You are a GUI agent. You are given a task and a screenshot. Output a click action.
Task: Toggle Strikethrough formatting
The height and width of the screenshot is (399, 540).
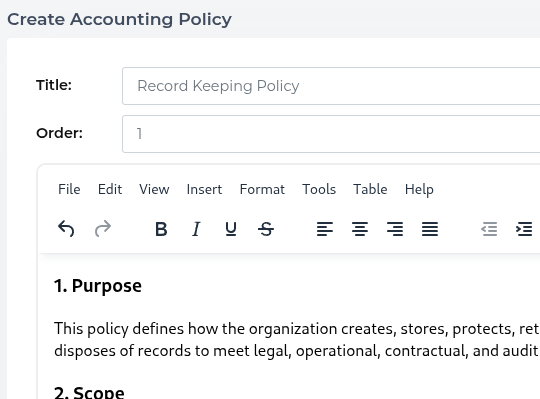(266, 229)
